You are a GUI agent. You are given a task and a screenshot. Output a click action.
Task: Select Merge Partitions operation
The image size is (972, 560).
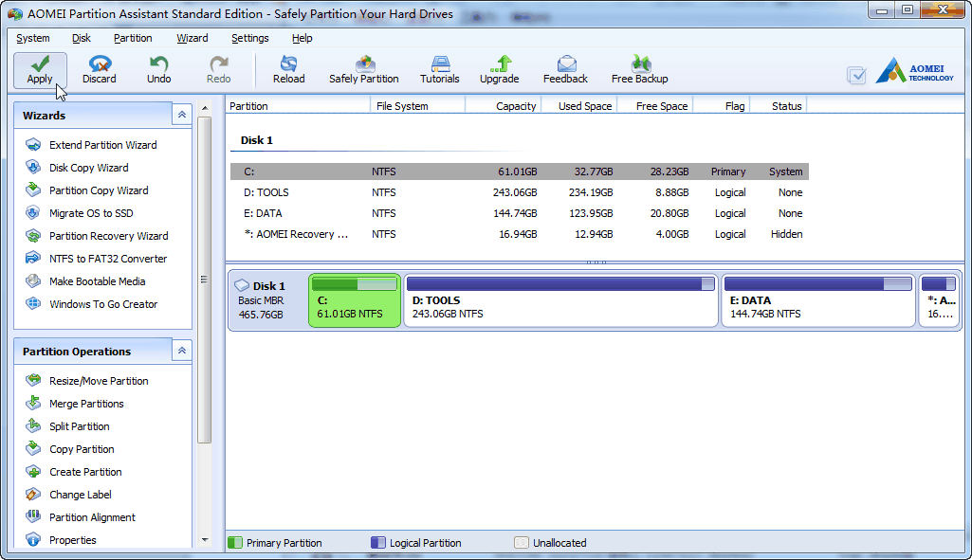pyautogui.click(x=74, y=404)
